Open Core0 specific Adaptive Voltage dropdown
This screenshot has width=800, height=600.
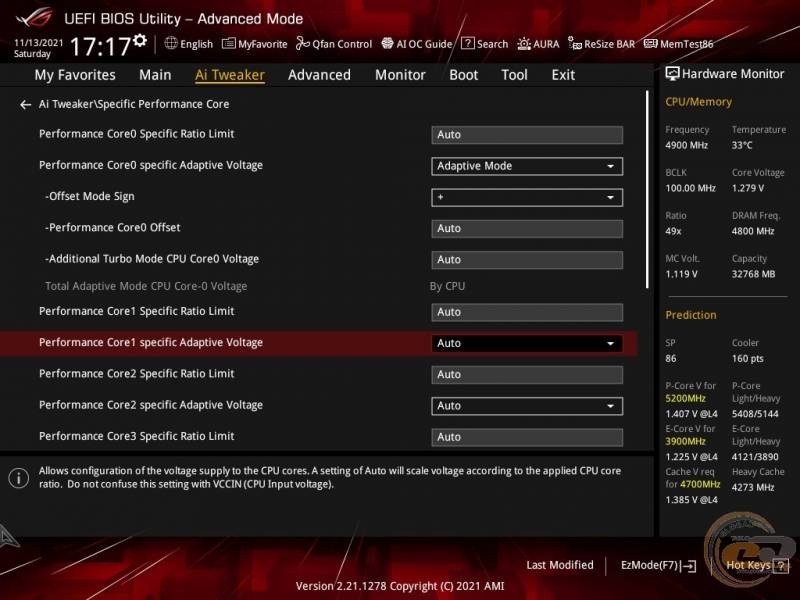click(x=527, y=166)
